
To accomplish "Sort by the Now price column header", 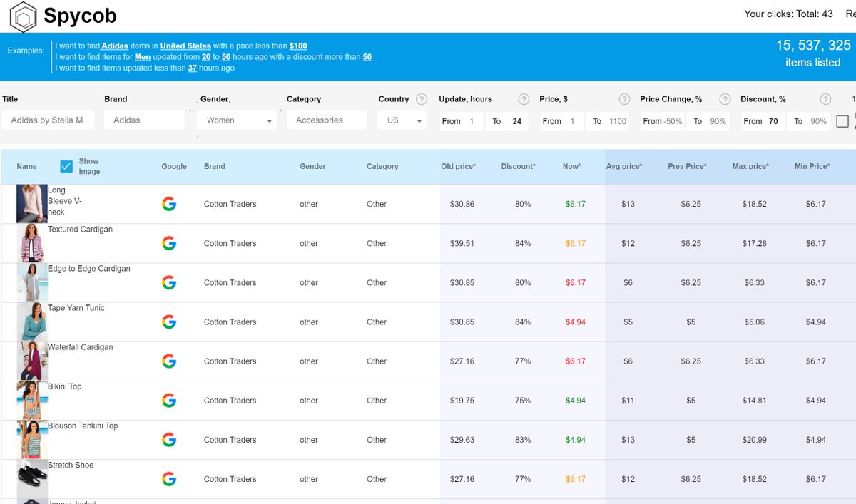I will (x=571, y=166).
